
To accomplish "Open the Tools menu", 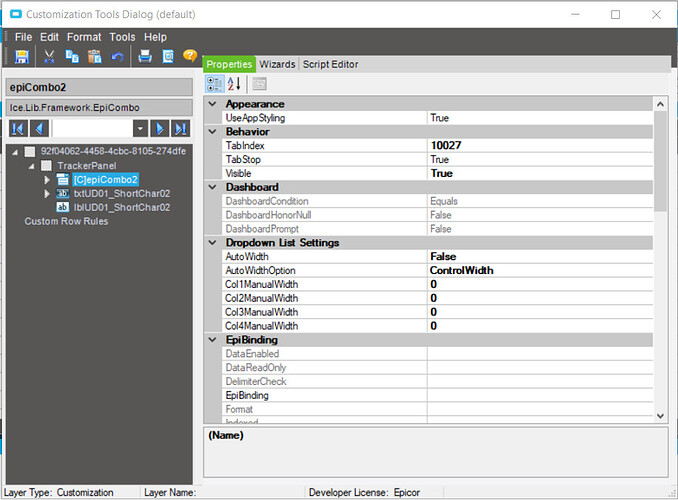I will click(x=122, y=37).
